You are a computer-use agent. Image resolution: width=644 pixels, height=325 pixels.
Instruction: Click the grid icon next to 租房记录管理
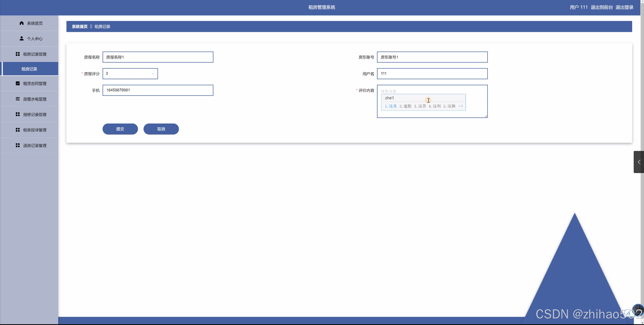[x=18, y=54]
